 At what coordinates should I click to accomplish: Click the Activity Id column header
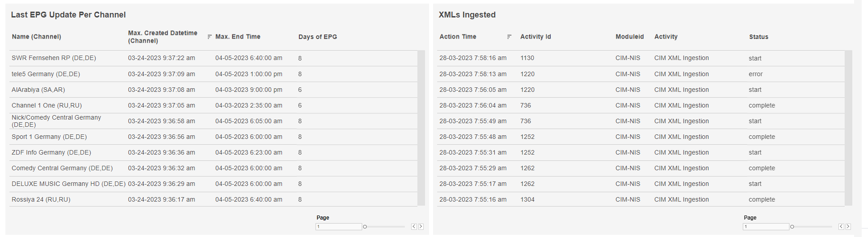pyautogui.click(x=535, y=37)
